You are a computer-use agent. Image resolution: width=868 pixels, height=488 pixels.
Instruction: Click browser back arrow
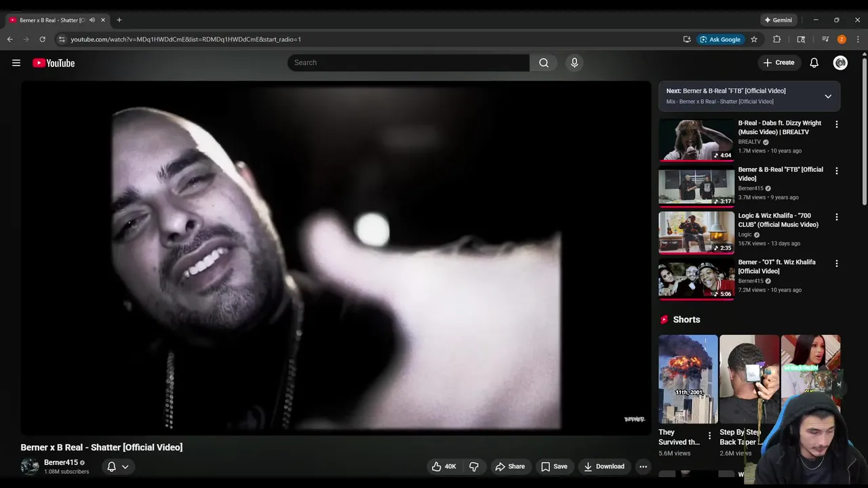(10, 39)
